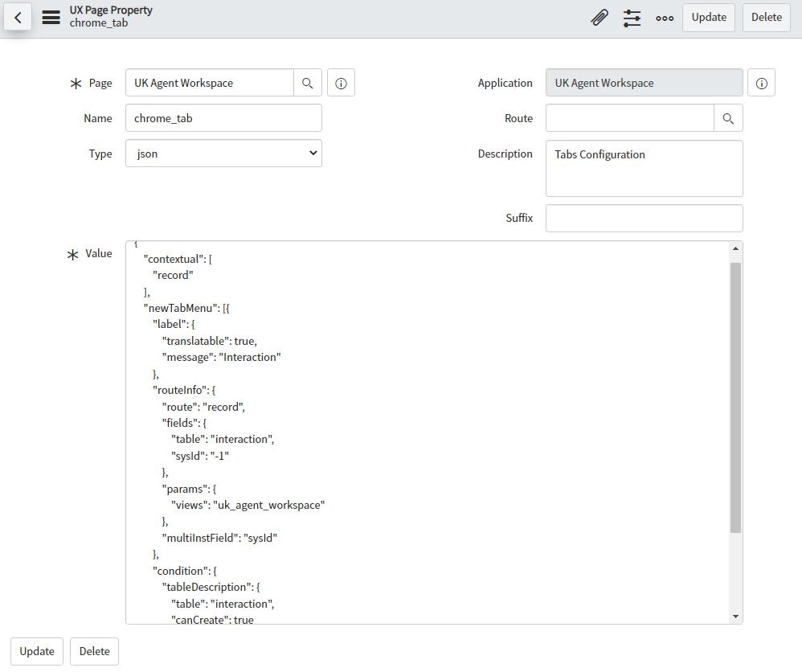The width and height of the screenshot is (802, 672).
Task: Focus the empty Route field
Action: pos(630,118)
